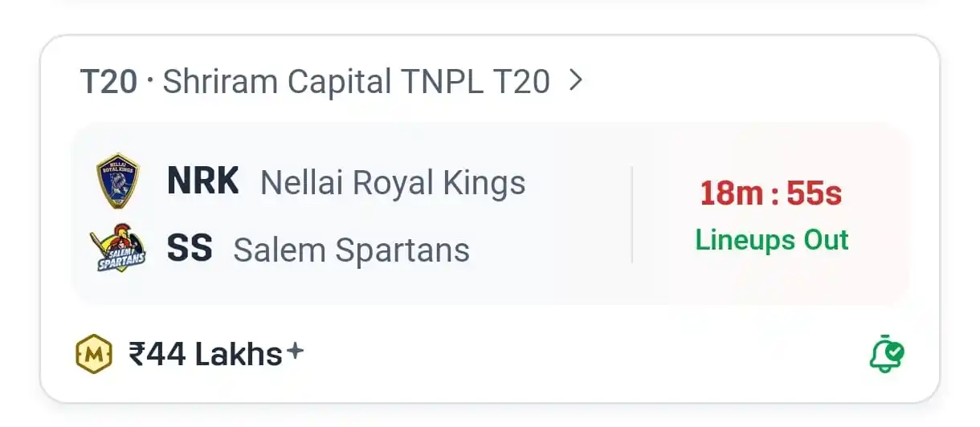Image resolution: width=980 pixels, height=427 pixels.
Task: Click the dot separator after T20
Action: click(150, 80)
